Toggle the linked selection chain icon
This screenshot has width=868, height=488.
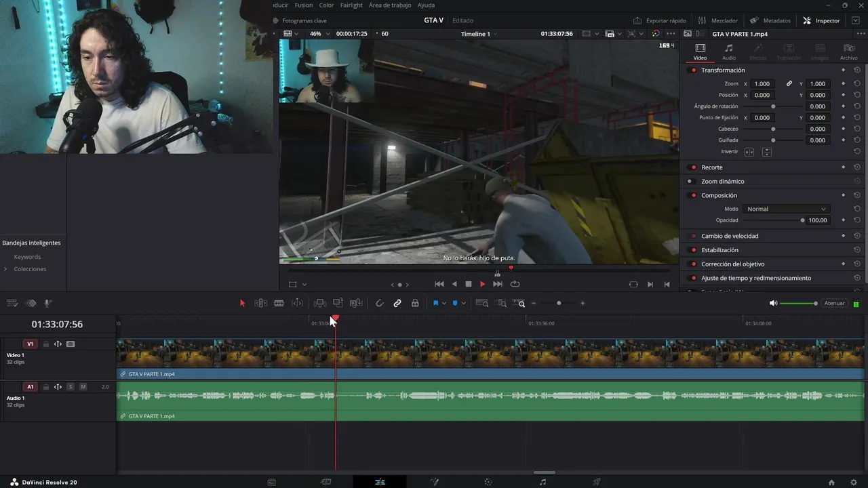397,303
